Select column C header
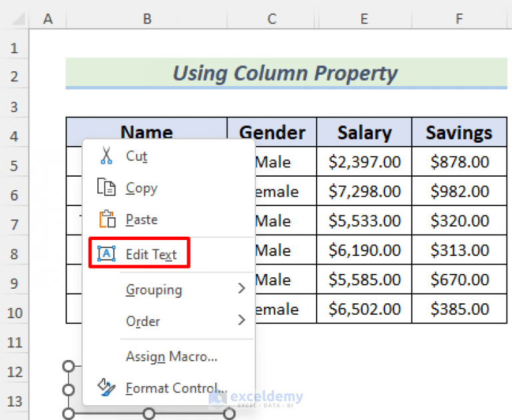The image size is (512, 420). pos(272,18)
